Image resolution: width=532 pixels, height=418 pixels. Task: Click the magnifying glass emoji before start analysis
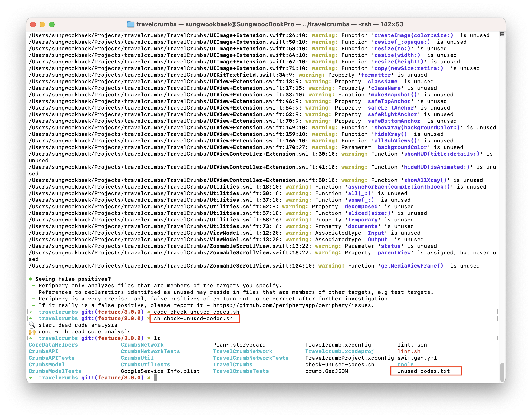[x=32, y=325]
